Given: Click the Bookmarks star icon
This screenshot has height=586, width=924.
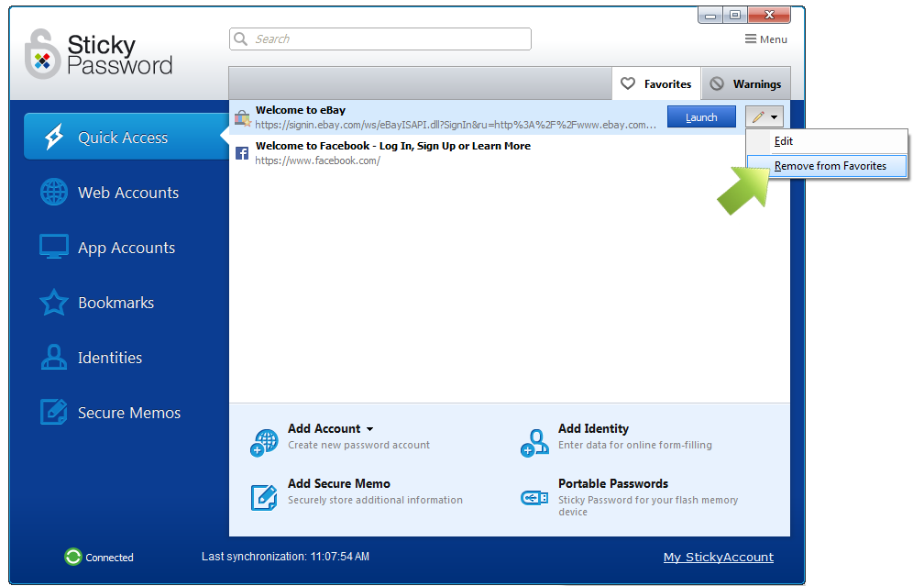Looking at the screenshot, I should pos(53,302).
